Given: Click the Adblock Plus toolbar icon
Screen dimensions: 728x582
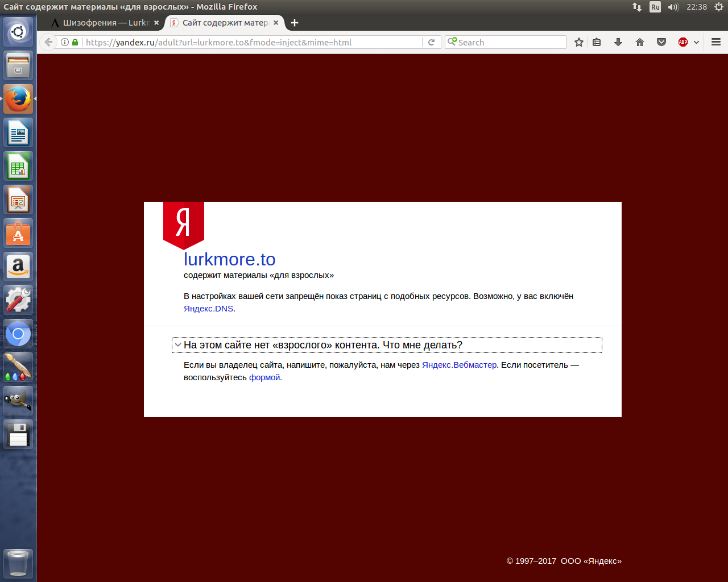Looking at the screenshot, I should pyautogui.click(x=683, y=42).
